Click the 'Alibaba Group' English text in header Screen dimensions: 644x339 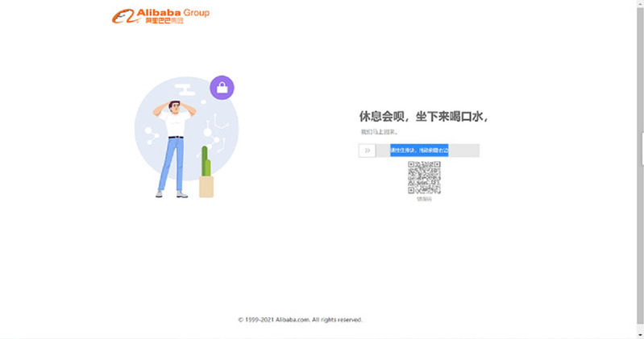[177, 12]
